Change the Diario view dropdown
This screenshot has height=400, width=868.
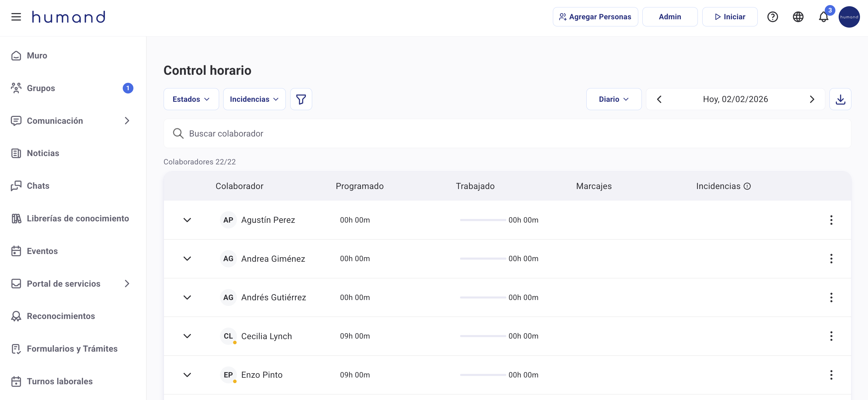coord(613,99)
